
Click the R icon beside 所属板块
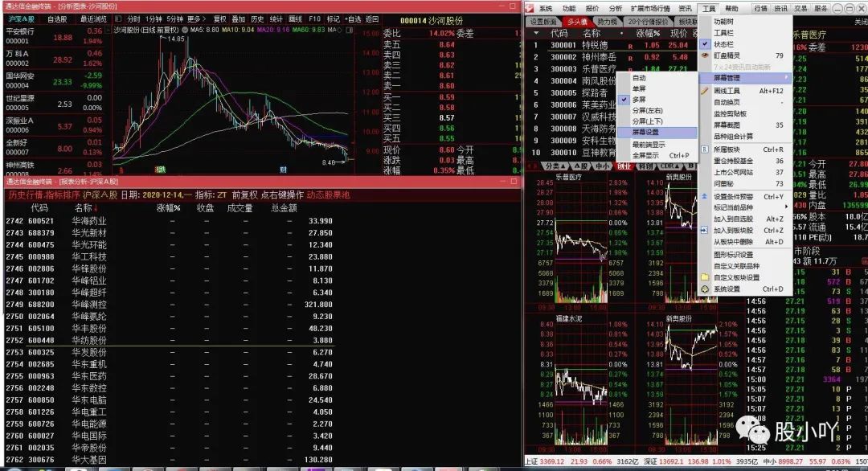(x=705, y=149)
